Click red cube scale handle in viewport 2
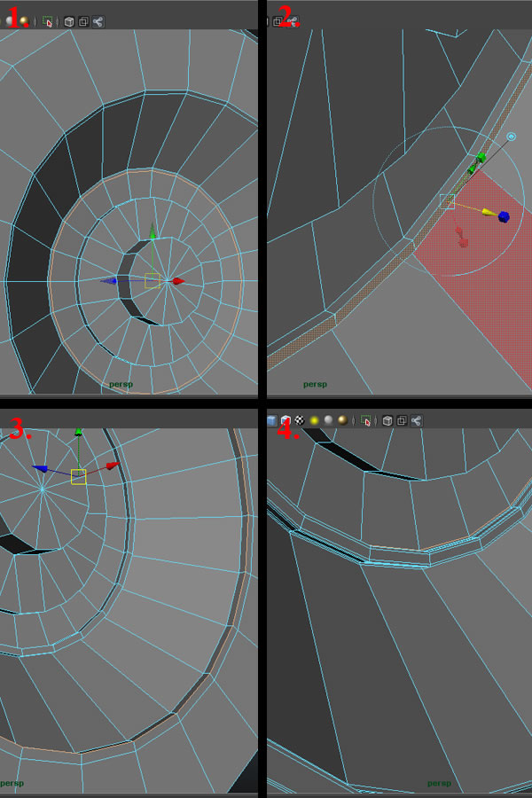This screenshot has width=532, height=798. [x=463, y=242]
